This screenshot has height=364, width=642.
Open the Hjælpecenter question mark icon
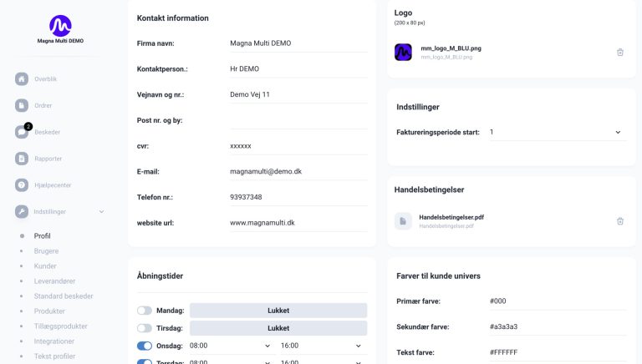tap(22, 185)
